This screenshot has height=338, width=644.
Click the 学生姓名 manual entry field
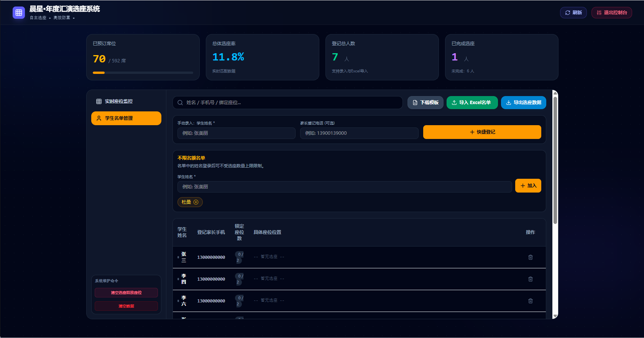237,133
